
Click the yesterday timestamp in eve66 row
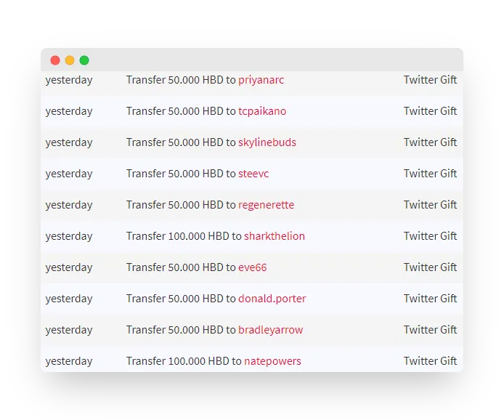click(69, 267)
